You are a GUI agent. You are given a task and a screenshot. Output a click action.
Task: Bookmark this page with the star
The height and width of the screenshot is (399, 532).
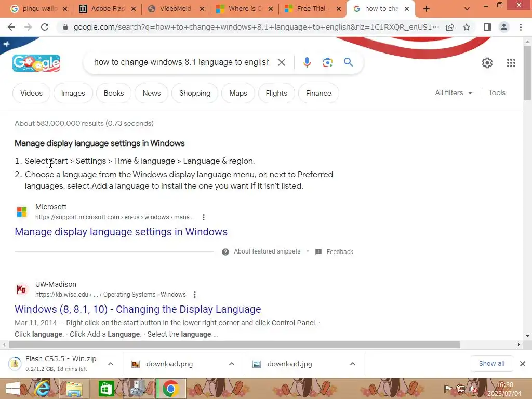tap(467, 27)
